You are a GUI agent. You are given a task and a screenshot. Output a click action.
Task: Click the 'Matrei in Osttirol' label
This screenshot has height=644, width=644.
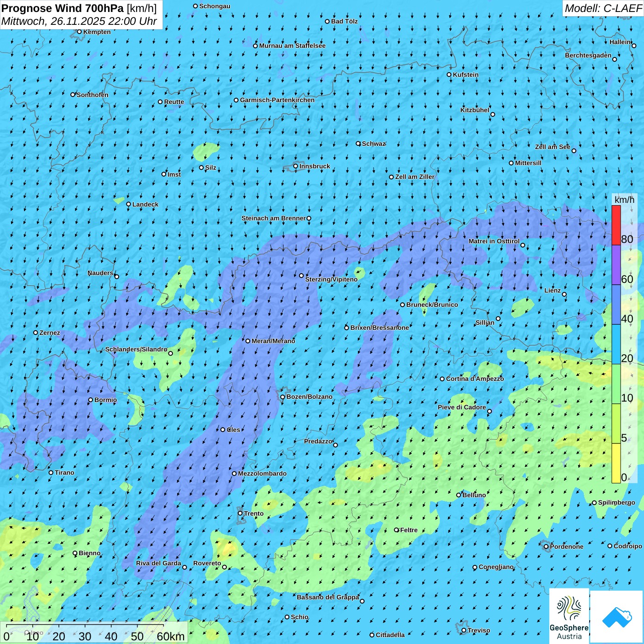[x=494, y=241]
